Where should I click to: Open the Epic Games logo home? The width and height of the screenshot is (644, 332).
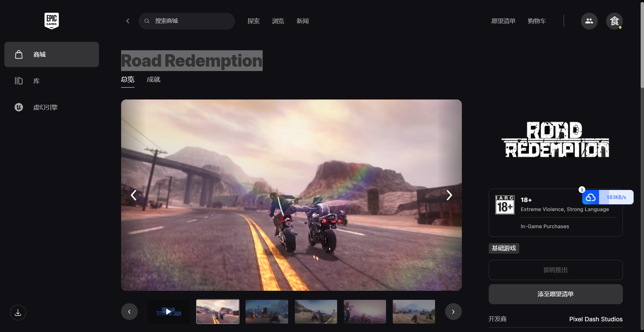point(52,21)
